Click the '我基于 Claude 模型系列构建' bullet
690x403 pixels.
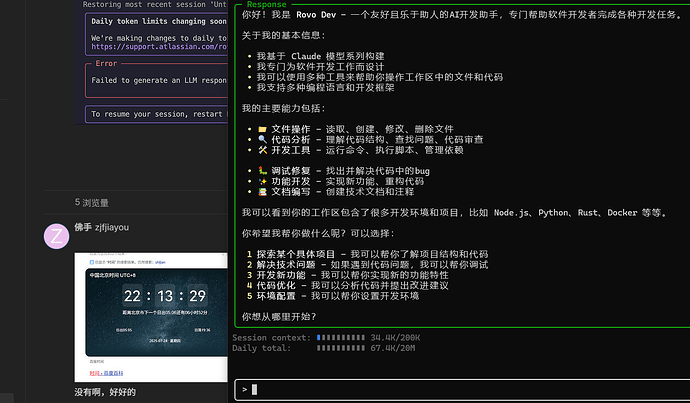[x=320, y=56]
